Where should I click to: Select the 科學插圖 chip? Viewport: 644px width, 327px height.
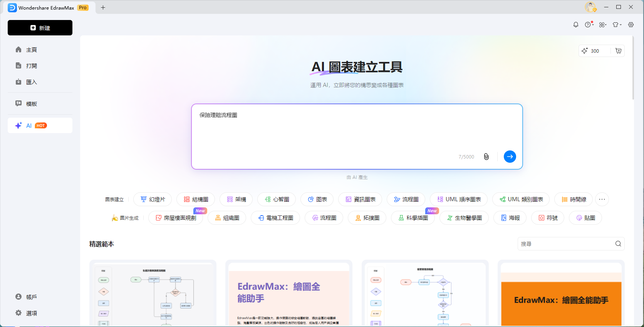pos(413,218)
